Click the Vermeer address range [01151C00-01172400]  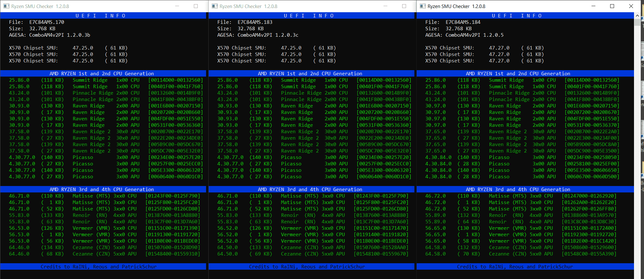589,228
